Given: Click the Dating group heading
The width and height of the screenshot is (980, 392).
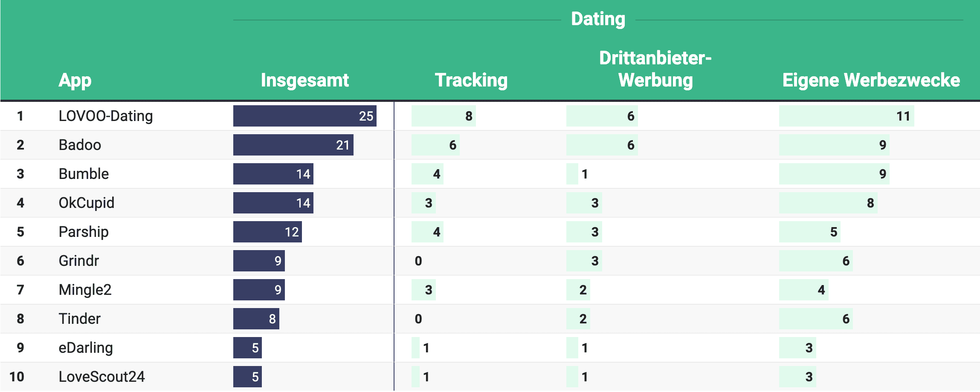Looking at the screenshot, I should coord(598,19).
